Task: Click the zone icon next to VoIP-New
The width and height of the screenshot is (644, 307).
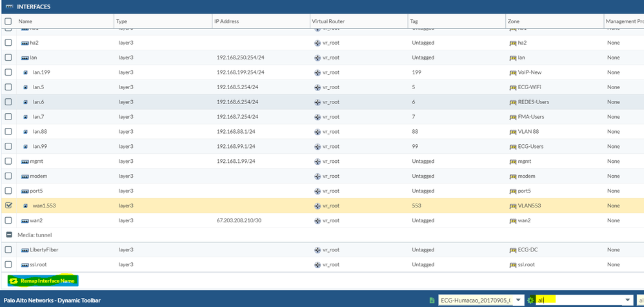Action: click(x=512, y=72)
